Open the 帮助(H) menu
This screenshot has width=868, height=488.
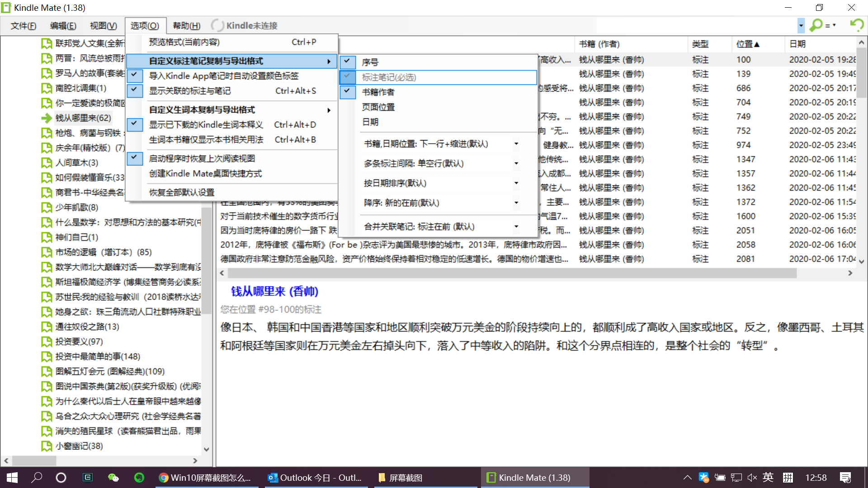coord(186,26)
